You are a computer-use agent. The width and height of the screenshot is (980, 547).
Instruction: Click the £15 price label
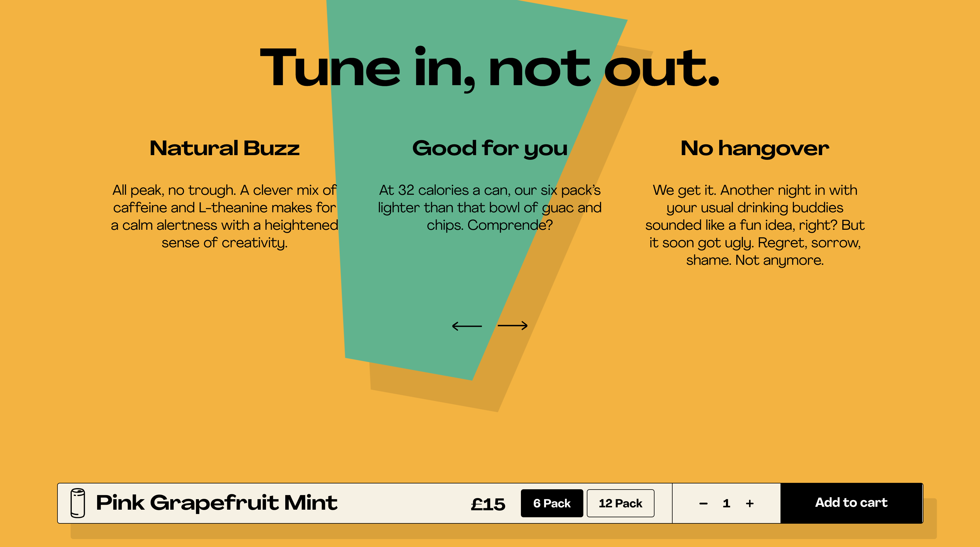pos(488,504)
